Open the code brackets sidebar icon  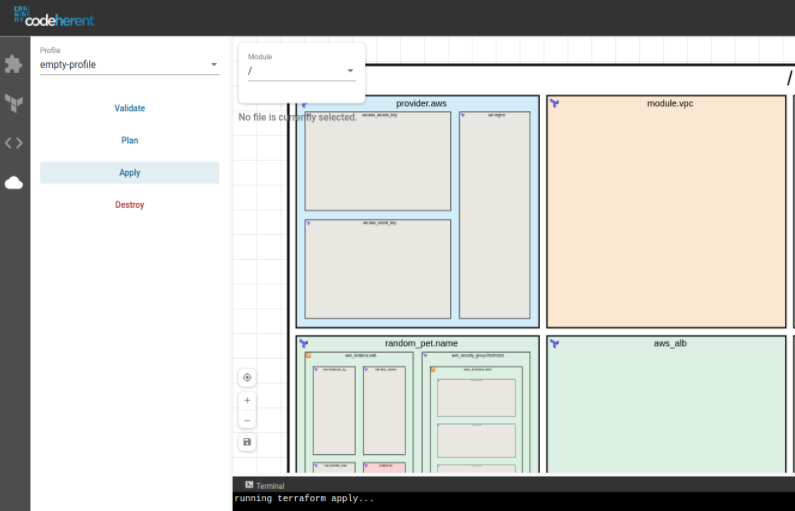coord(14,143)
